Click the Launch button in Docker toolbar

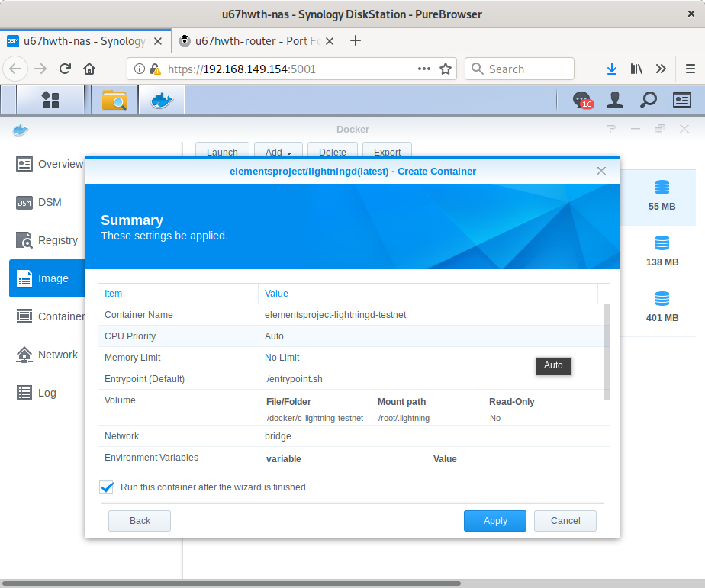pyautogui.click(x=222, y=152)
